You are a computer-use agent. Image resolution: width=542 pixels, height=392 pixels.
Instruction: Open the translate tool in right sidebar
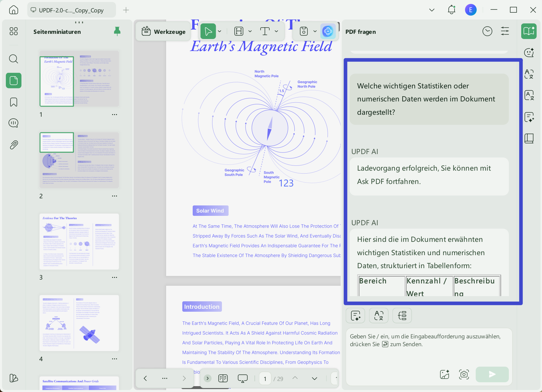tap(529, 74)
